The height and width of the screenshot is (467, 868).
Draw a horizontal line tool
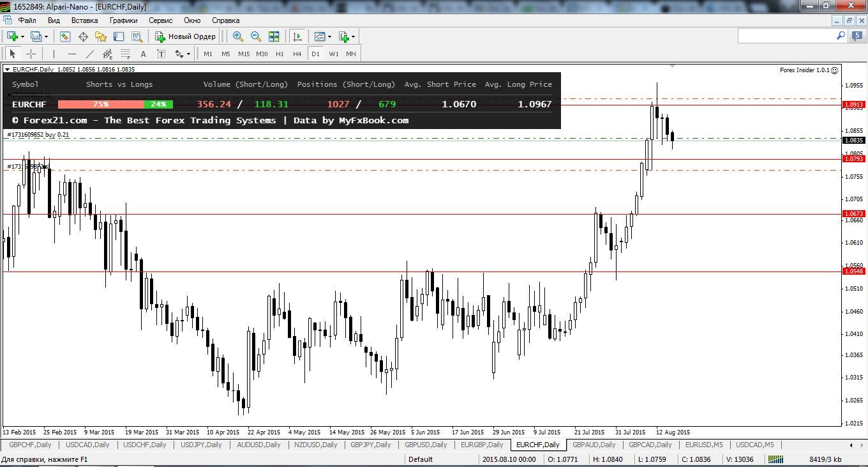pyautogui.click(x=71, y=54)
